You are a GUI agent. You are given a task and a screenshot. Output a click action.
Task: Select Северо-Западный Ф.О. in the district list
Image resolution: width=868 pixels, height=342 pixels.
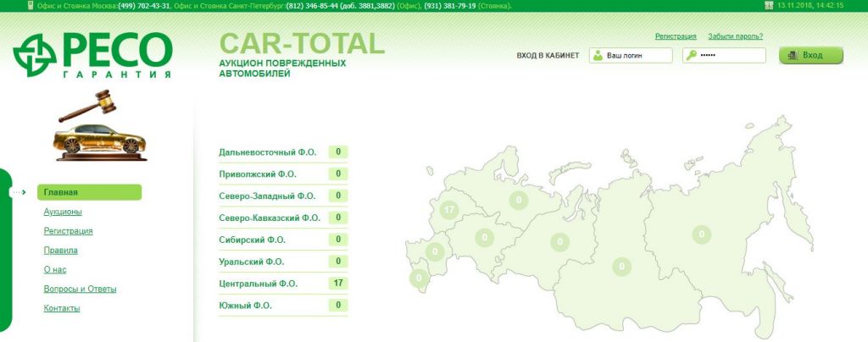pos(267,196)
